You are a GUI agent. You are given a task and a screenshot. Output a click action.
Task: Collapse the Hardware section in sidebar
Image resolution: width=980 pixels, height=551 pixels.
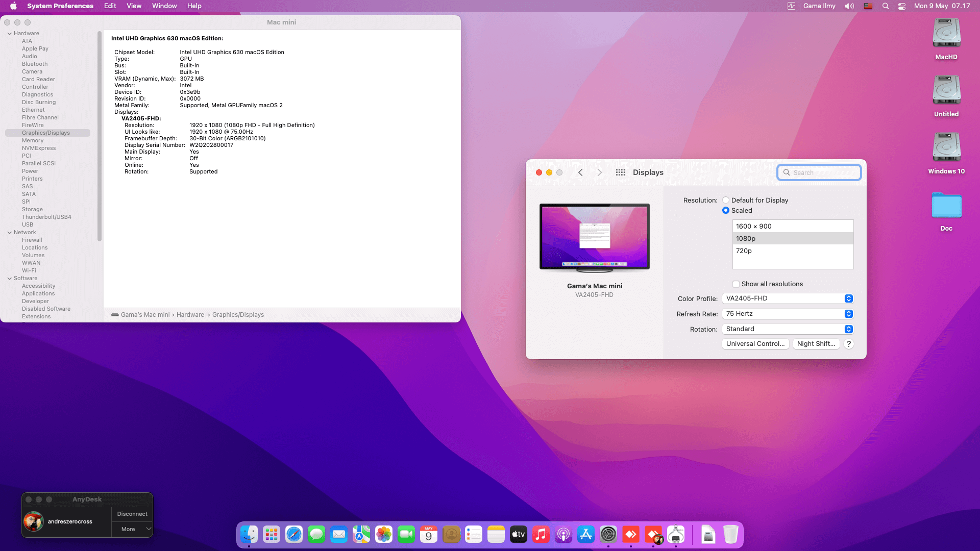10,34
